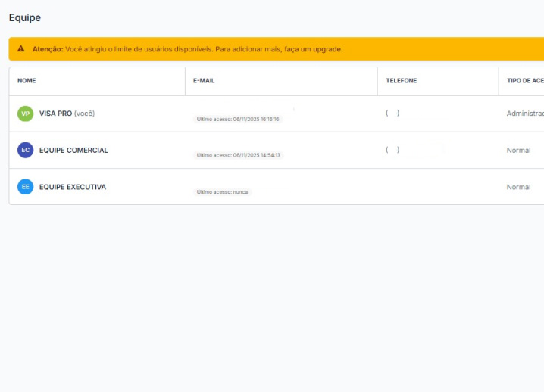This screenshot has height=392, width=544.
Task: Click the TIPO DE ACESSO column header
Action: [x=524, y=81]
